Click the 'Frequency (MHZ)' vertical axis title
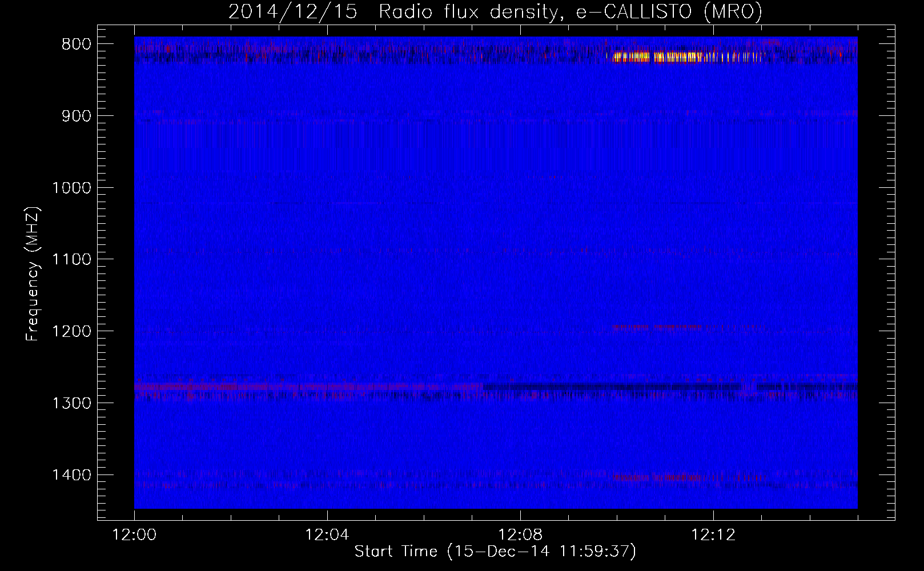Screen dimensions: 924x571 click(x=33, y=274)
